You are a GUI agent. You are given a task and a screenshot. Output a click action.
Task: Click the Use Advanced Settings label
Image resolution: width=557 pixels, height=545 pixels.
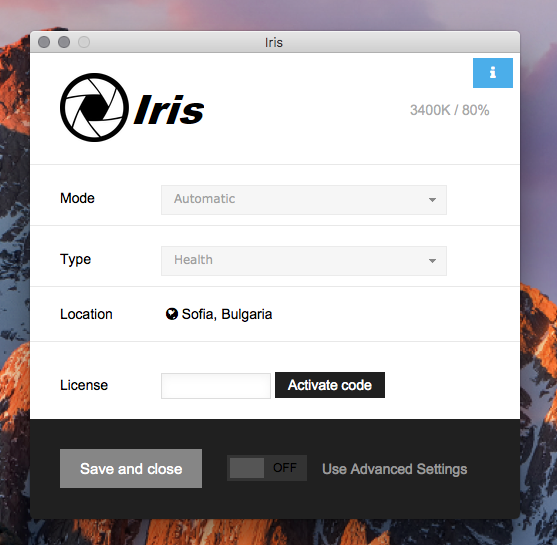click(x=394, y=469)
